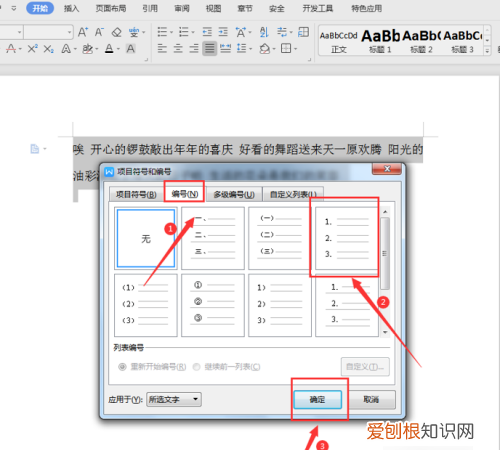Increase paragraph indent

click(223, 32)
